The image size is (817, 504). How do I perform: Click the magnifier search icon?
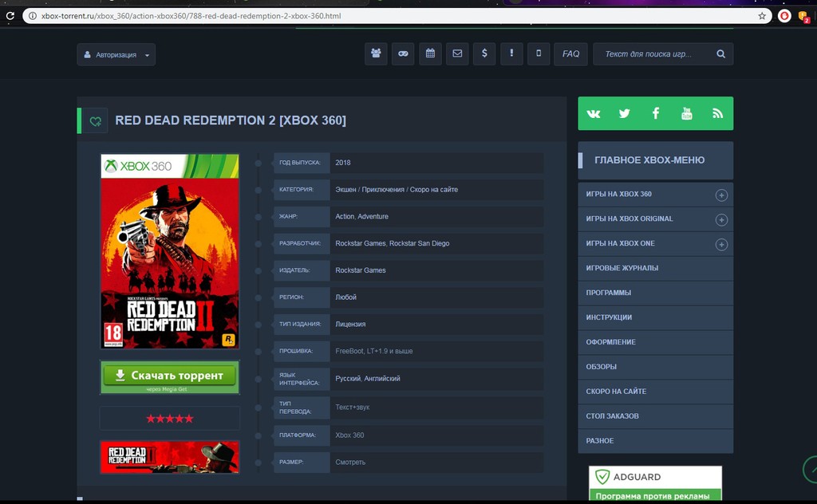[720, 53]
